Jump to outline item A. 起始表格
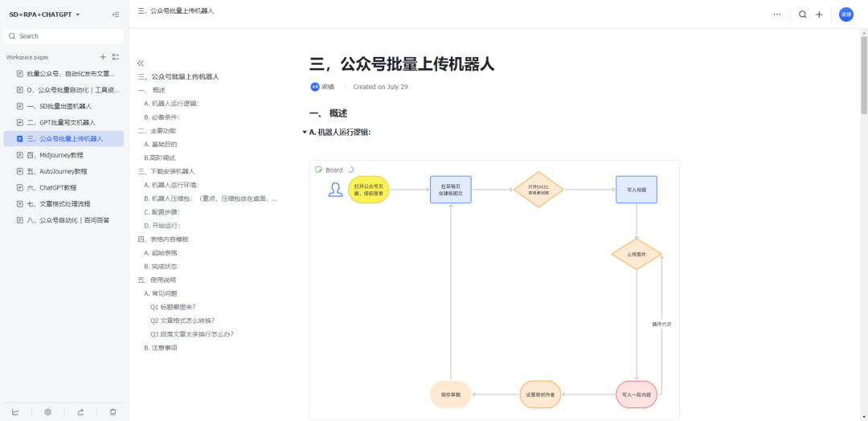The height and width of the screenshot is (421, 868). pyautogui.click(x=161, y=253)
